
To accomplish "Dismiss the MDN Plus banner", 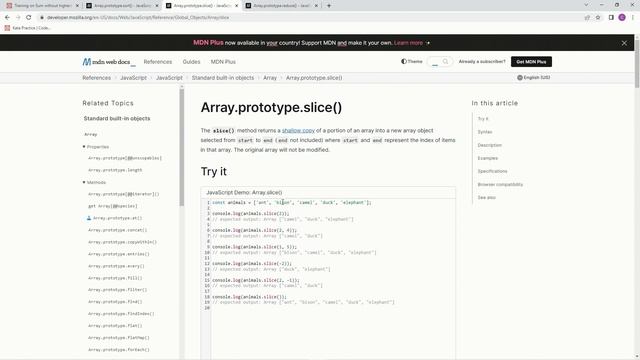I will 624,43.
